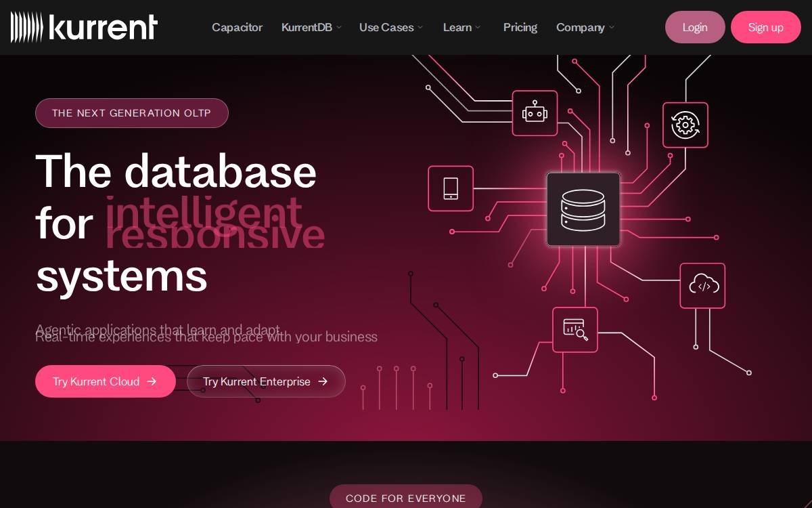
Task: Click the Sign up button
Action: (x=766, y=27)
